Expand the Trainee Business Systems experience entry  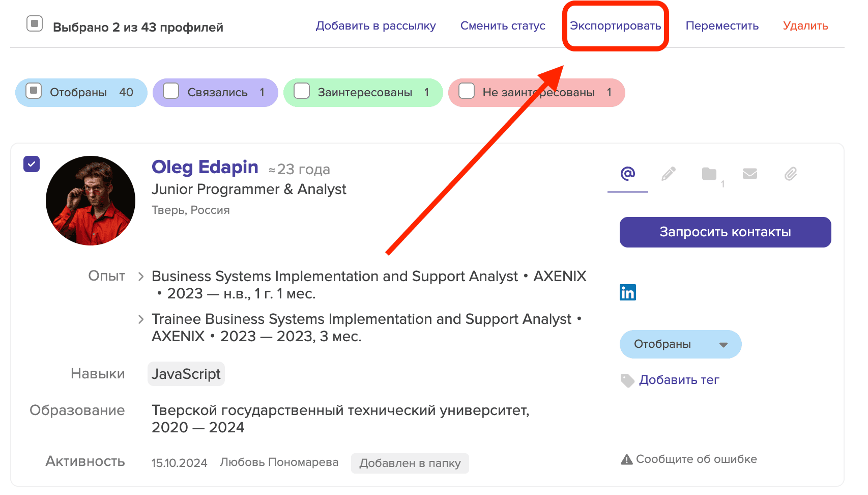coord(141,319)
